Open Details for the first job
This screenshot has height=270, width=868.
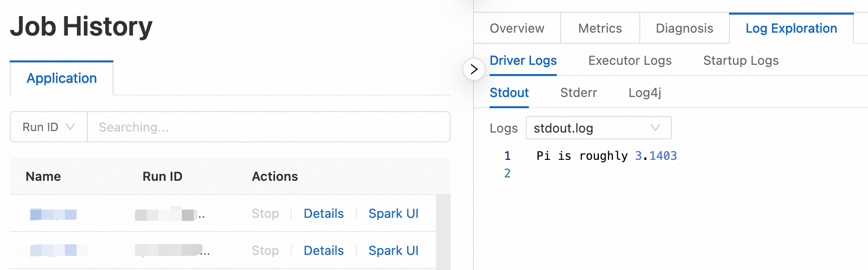point(323,213)
